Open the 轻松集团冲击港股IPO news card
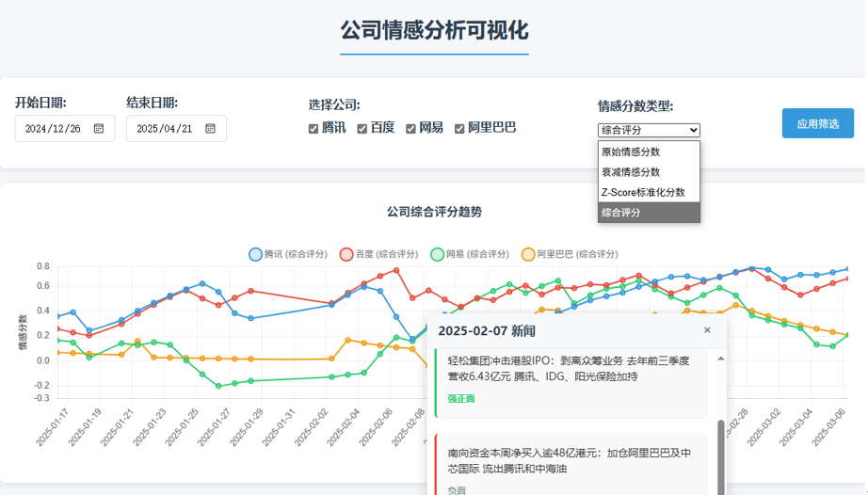Screen dimensions: 868x495 571,383
